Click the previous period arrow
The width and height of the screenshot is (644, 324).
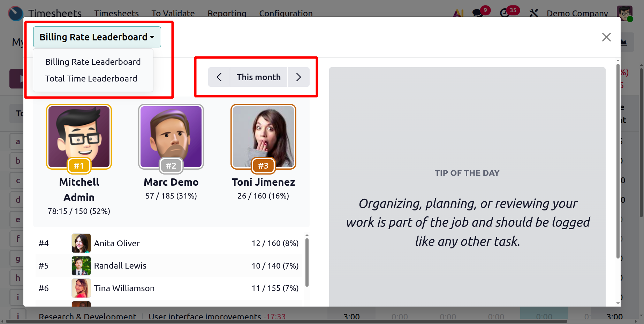[219, 77]
